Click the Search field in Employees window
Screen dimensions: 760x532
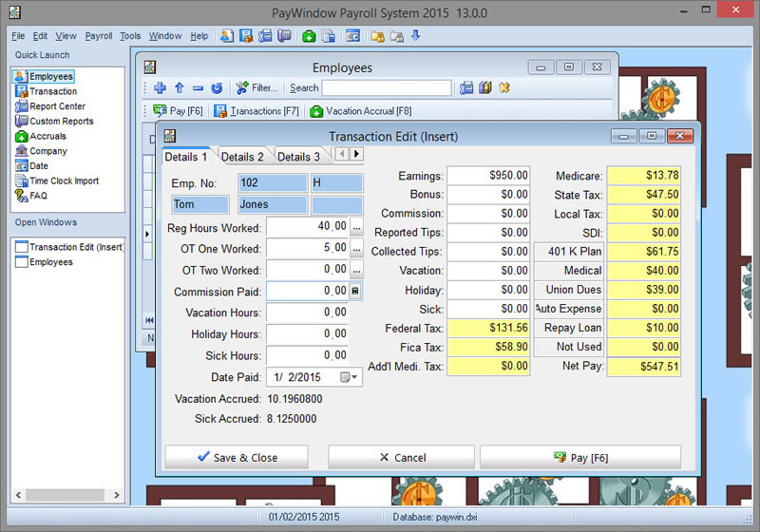387,87
